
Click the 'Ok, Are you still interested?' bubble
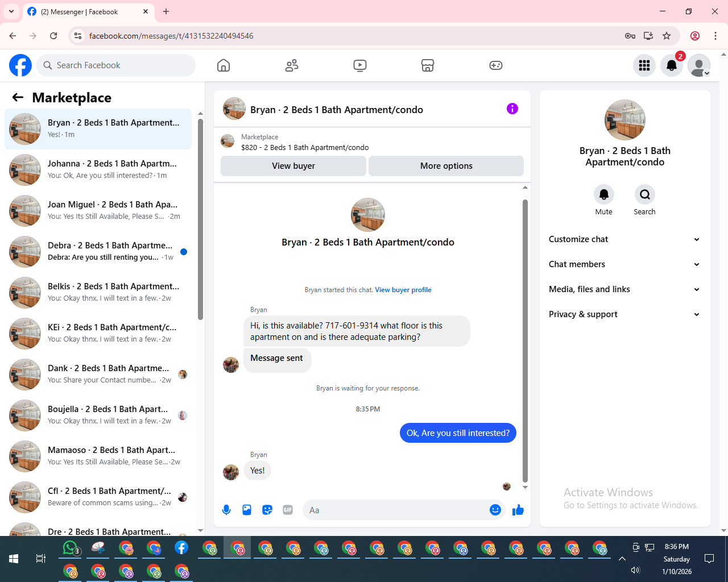(458, 433)
